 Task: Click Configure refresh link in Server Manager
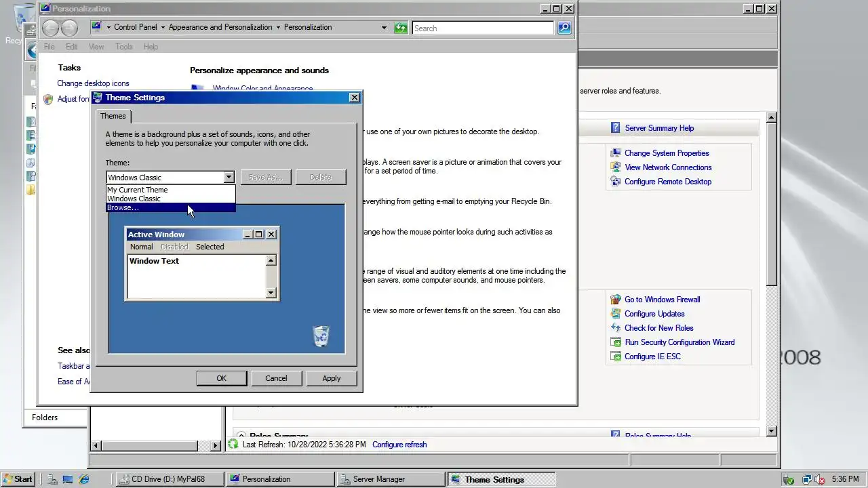tap(399, 445)
